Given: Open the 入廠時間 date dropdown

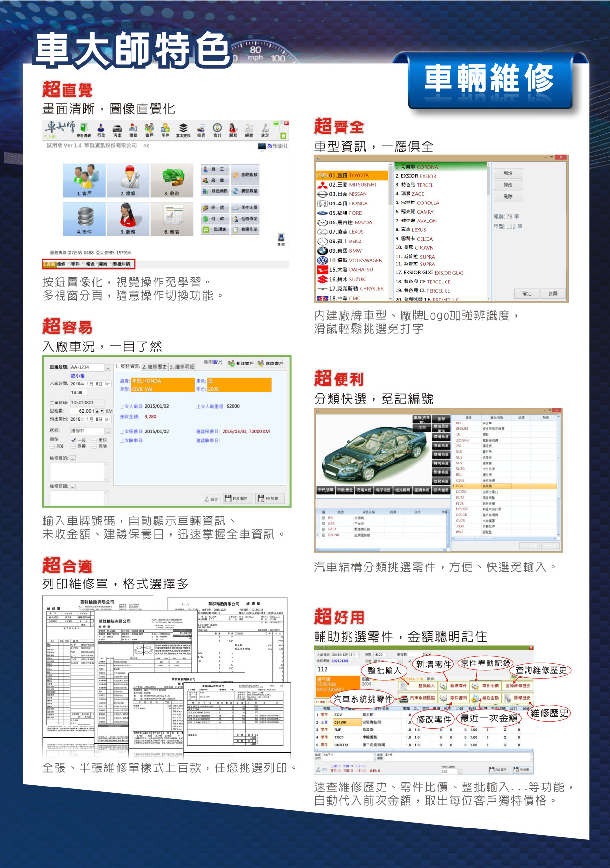Looking at the screenshot, I should pyautogui.click(x=107, y=384).
